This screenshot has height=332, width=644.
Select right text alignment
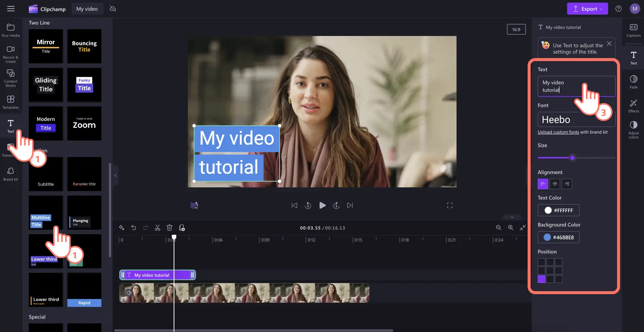pos(567,184)
